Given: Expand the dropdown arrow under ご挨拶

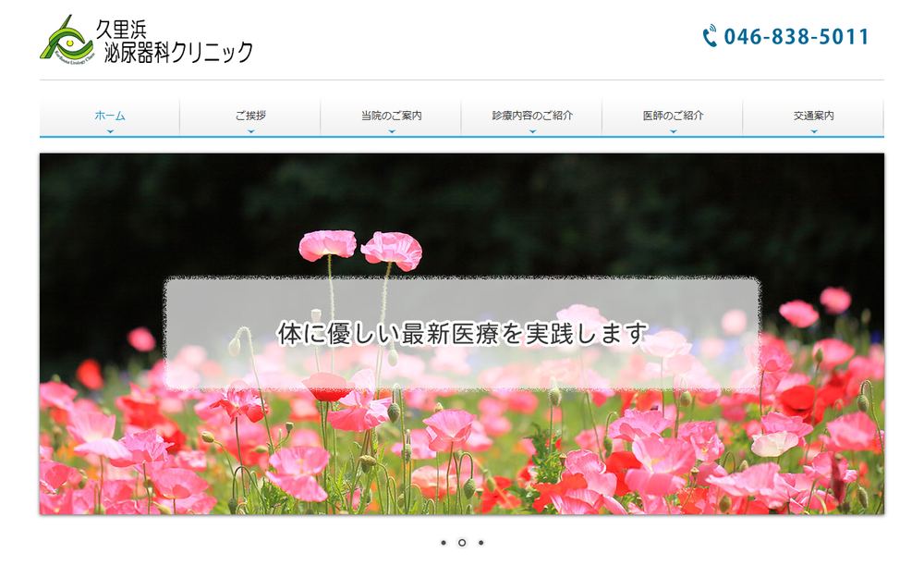Looking at the screenshot, I should (250, 131).
